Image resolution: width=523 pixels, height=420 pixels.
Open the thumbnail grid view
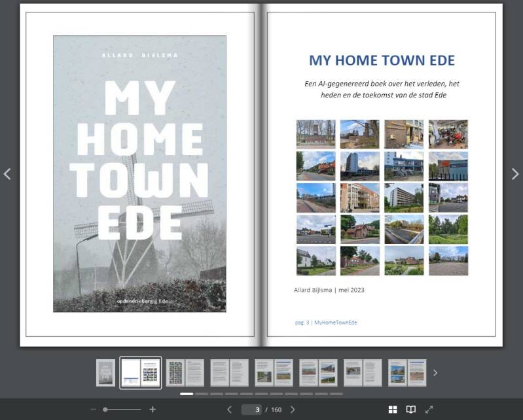(x=393, y=410)
